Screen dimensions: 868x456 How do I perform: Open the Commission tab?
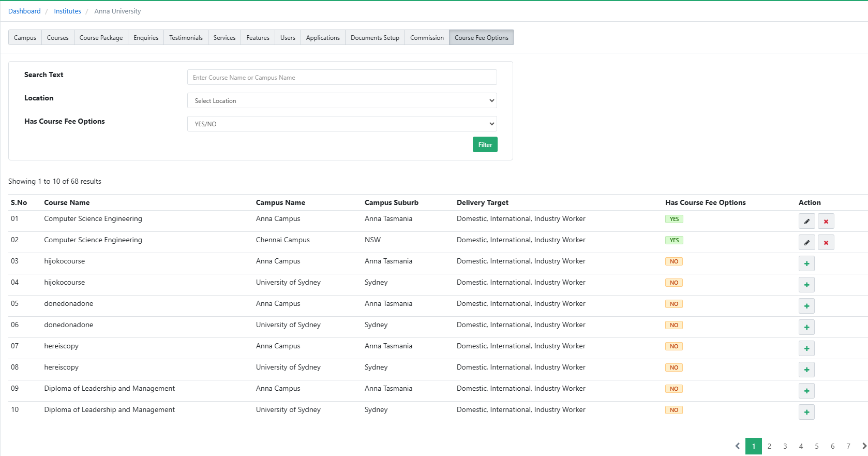[427, 38]
